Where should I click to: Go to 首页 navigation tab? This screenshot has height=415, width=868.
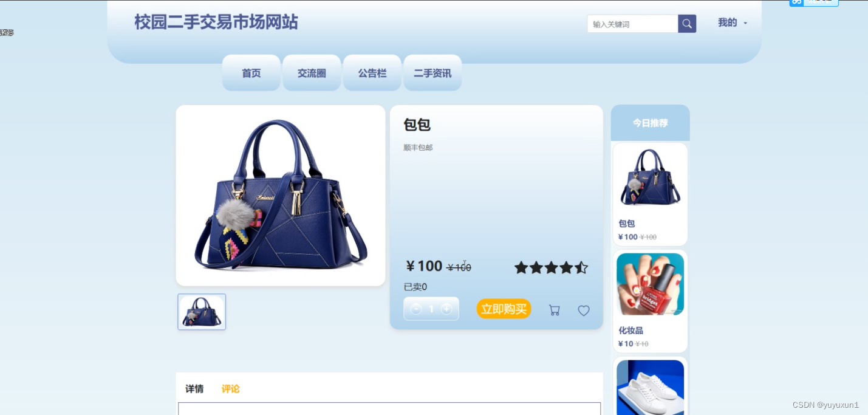tap(251, 73)
